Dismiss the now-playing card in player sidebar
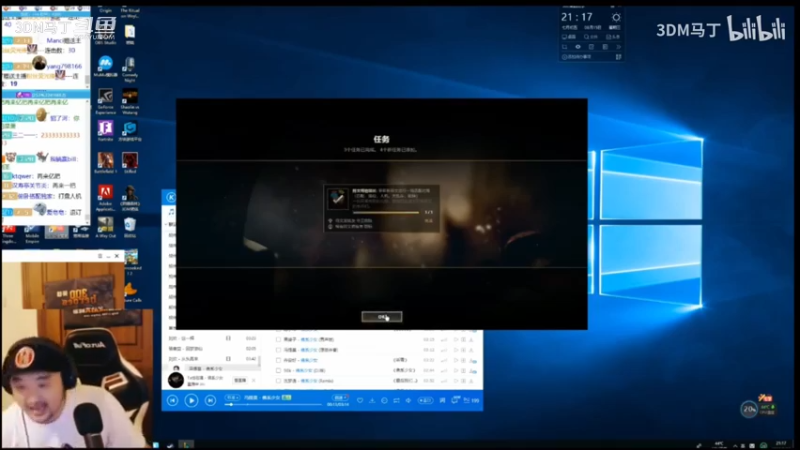This screenshot has height=450, width=800. (x=254, y=380)
